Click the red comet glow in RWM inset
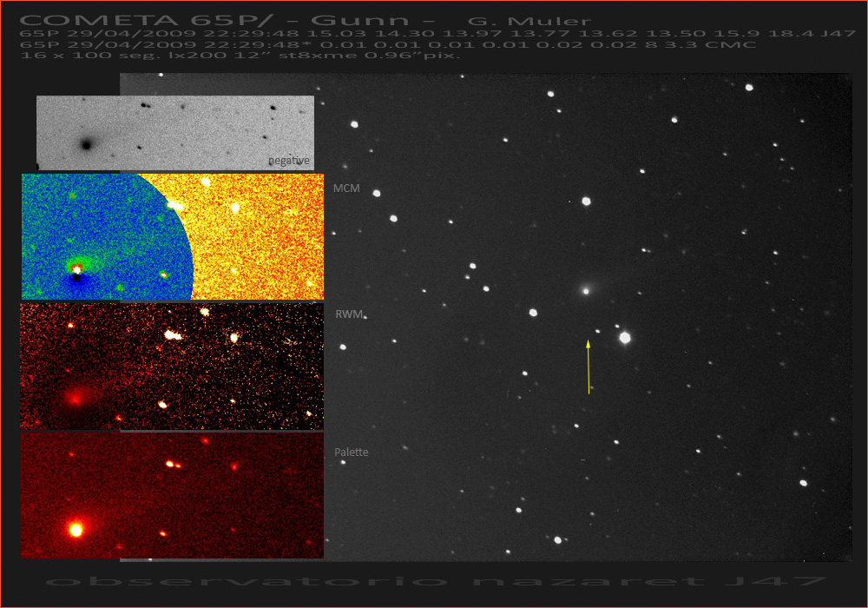Screen dimensions: 868x608 click(76, 398)
